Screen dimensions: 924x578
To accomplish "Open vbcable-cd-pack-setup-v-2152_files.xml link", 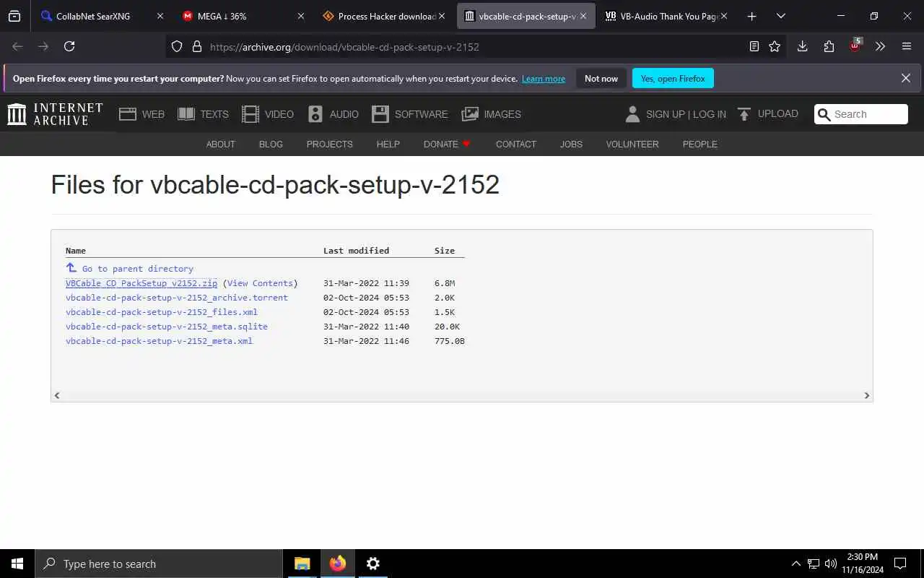I will point(162,312).
